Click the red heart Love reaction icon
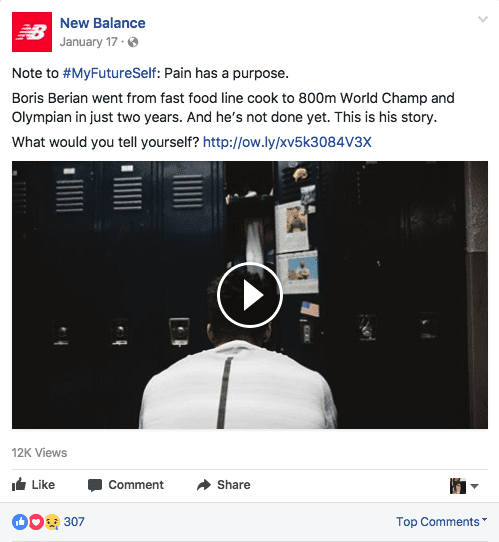499x542 pixels. click(36, 522)
